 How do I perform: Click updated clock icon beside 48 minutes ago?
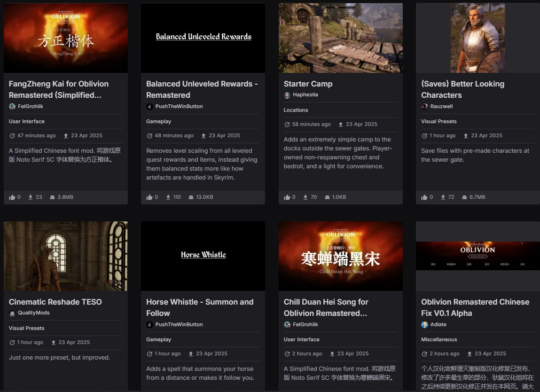click(x=149, y=136)
